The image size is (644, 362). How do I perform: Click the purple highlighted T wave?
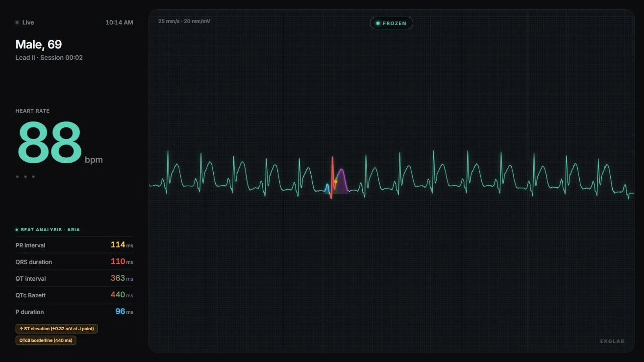pos(342,181)
